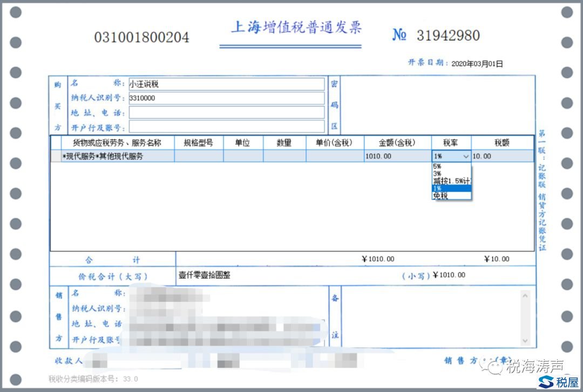Click the total amount ¥1010.00 in 合计 row
The image size is (583, 392).
[x=378, y=259]
